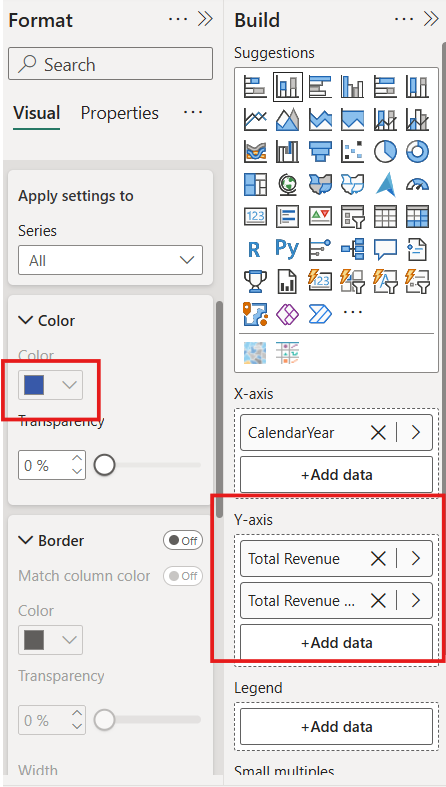Open Build pane more options ellipsis
This screenshot has height=787, width=446.
coord(404,19)
